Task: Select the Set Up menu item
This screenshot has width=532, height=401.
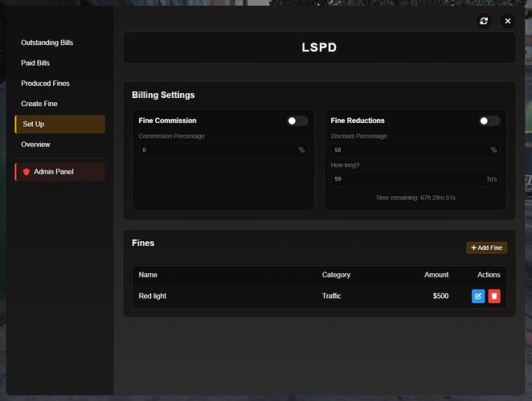Action: coord(60,125)
